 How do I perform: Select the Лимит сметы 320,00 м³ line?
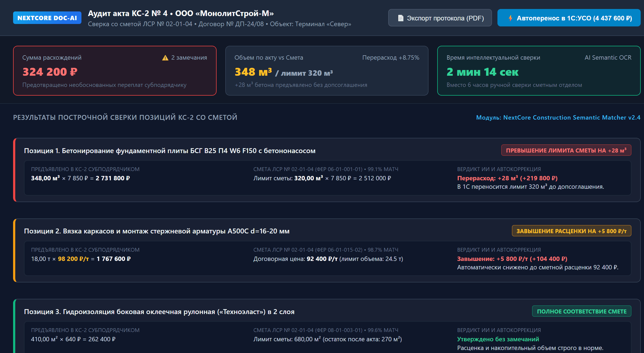(x=322, y=178)
